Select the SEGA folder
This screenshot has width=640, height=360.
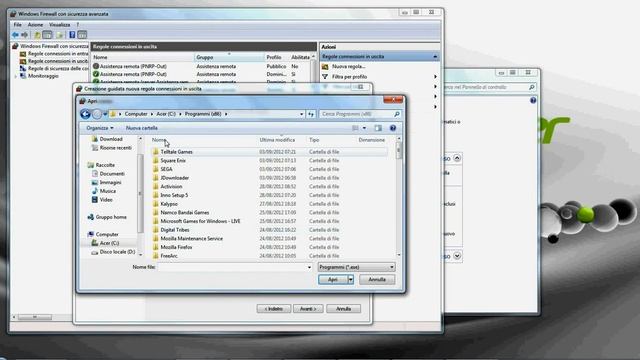pyautogui.click(x=166, y=169)
